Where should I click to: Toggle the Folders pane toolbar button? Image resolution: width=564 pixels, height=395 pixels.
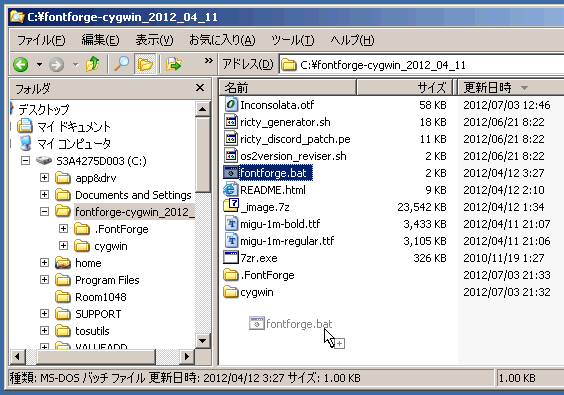(145, 64)
